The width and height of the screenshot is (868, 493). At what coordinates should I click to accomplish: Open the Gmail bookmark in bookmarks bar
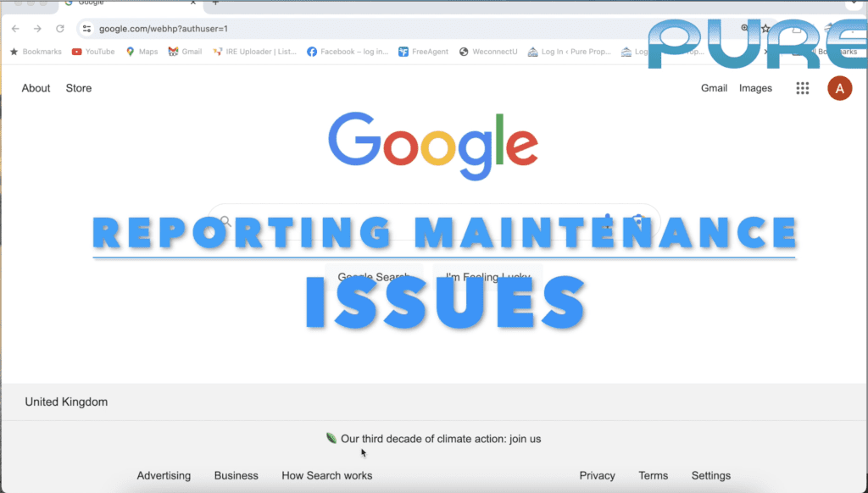pyautogui.click(x=185, y=52)
